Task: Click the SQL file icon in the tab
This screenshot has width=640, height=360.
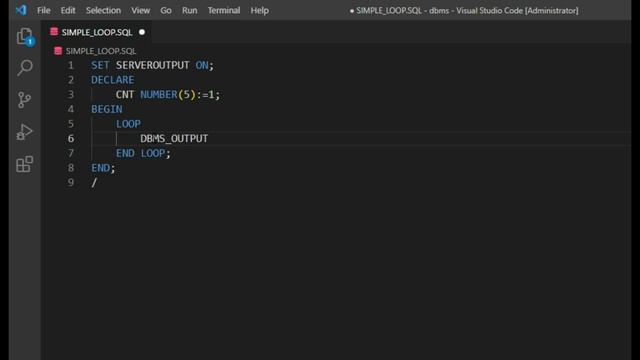Action: pos(54,32)
